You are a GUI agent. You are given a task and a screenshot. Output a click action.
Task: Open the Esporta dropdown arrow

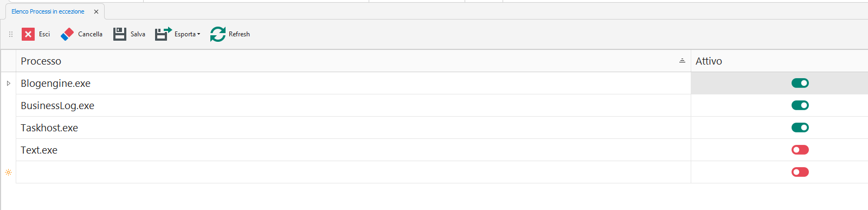coord(198,34)
